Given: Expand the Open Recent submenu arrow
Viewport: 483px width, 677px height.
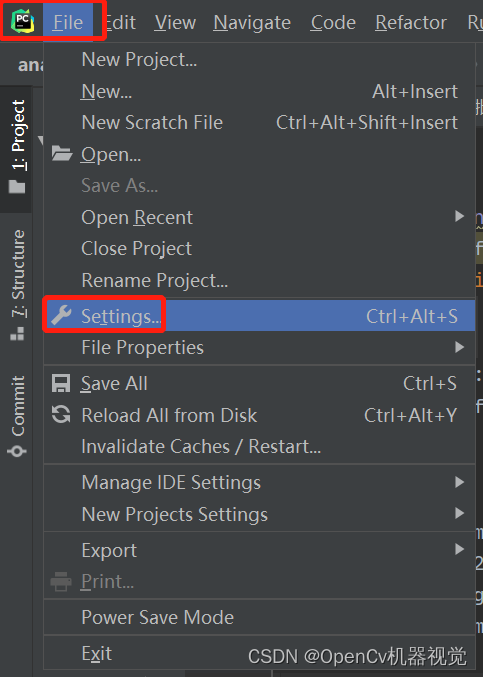Looking at the screenshot, I should click(460, 216).
